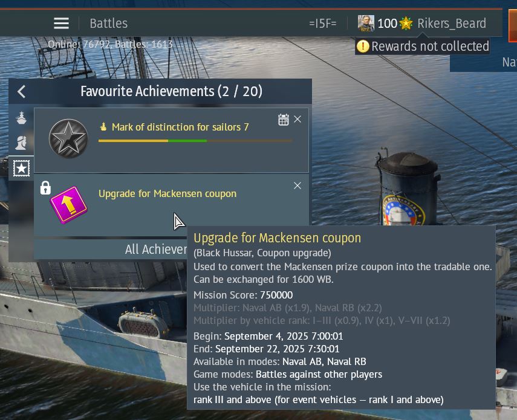Select the ship tasks sidebar tab

pyautogui.click(x=21, y=118)
